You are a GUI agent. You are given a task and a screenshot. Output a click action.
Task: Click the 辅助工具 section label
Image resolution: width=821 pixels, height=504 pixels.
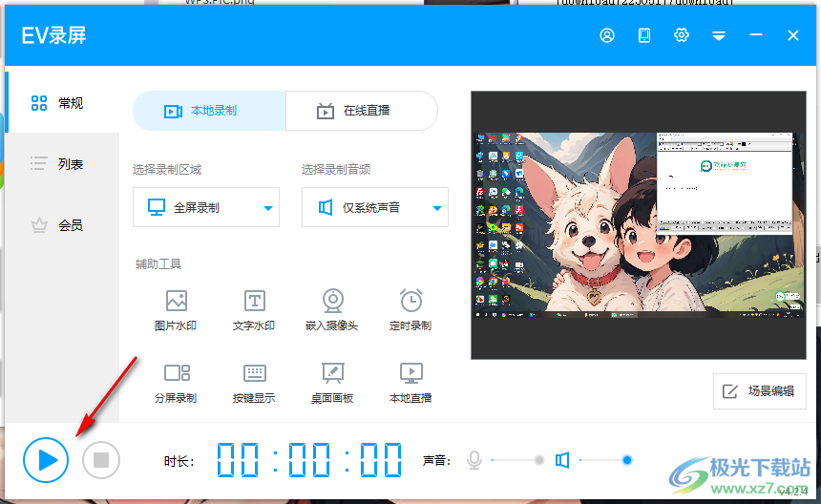click(x=158, y=264)
